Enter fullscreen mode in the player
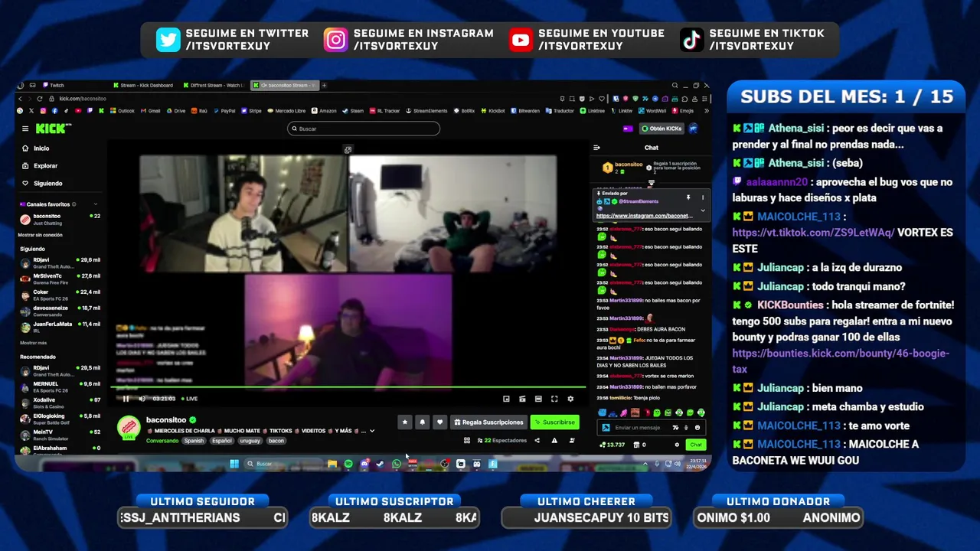Screen dimensions: 980x551 [554, 399]
